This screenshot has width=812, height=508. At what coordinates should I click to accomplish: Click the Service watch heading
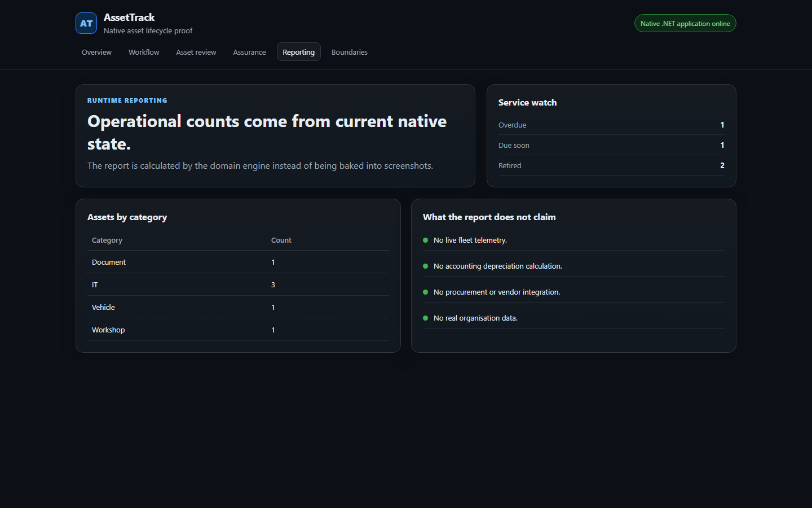527,102
